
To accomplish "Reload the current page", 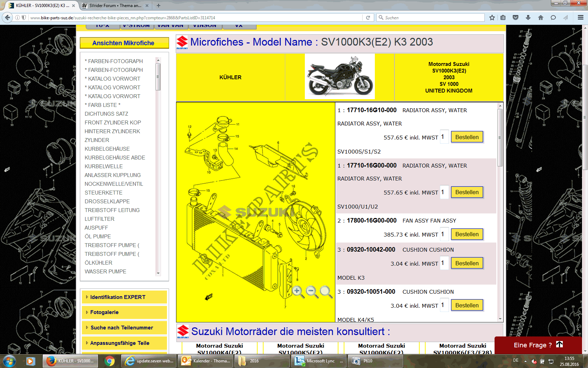I will pyautogui.click(x=368, y=18).
